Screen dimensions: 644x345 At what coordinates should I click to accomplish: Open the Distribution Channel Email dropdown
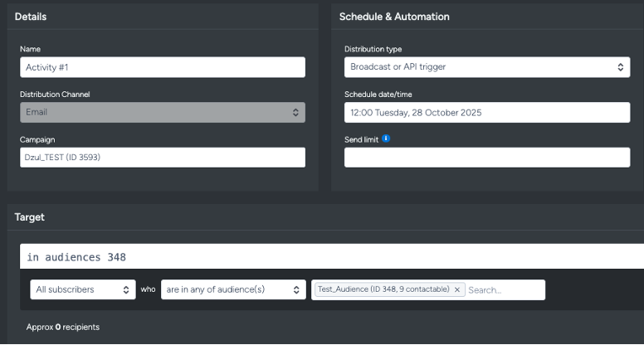coord(162,112)
